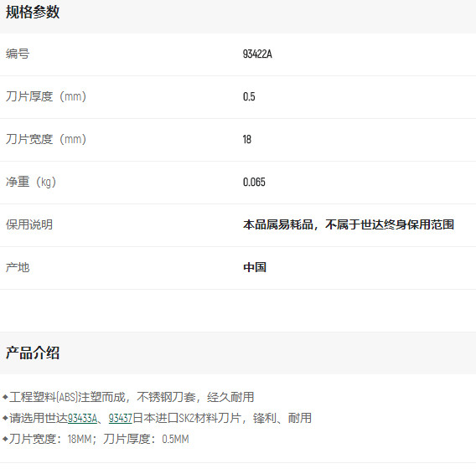Click the 产地 row label
Image resolution: width=476 pixels, height=474 pixels.
(18, 268)
